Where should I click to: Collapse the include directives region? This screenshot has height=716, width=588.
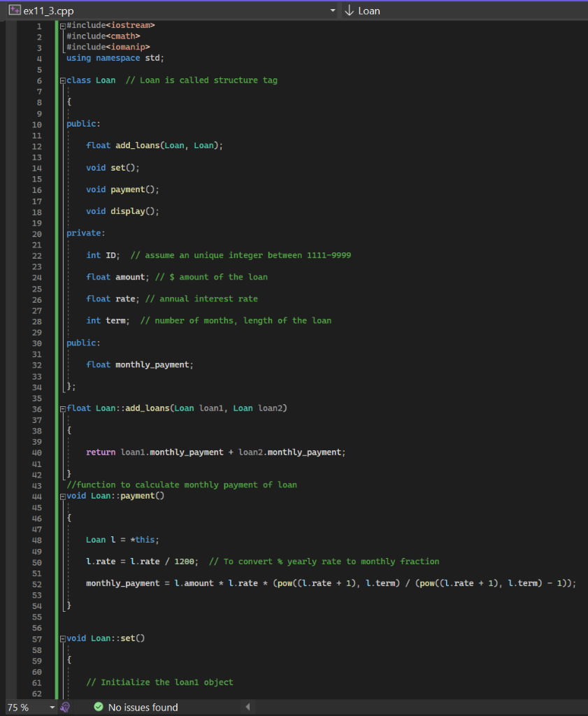(62, 26)
